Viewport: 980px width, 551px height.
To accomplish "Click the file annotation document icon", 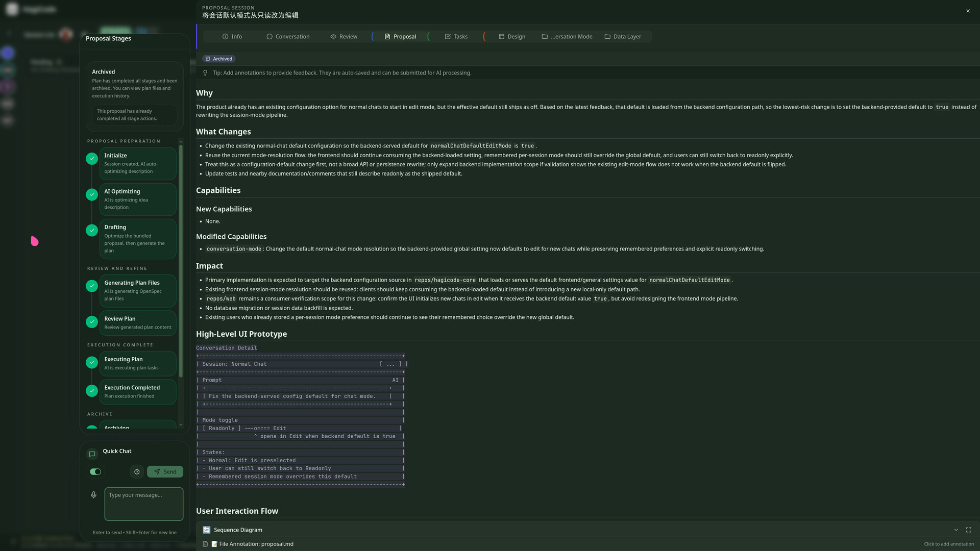I will 205,544.
